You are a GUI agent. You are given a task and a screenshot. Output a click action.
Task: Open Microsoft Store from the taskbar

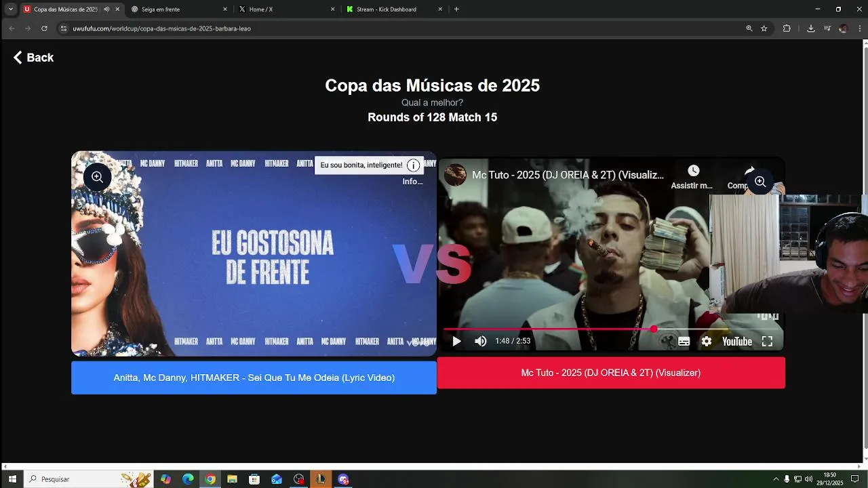[254, 479]
